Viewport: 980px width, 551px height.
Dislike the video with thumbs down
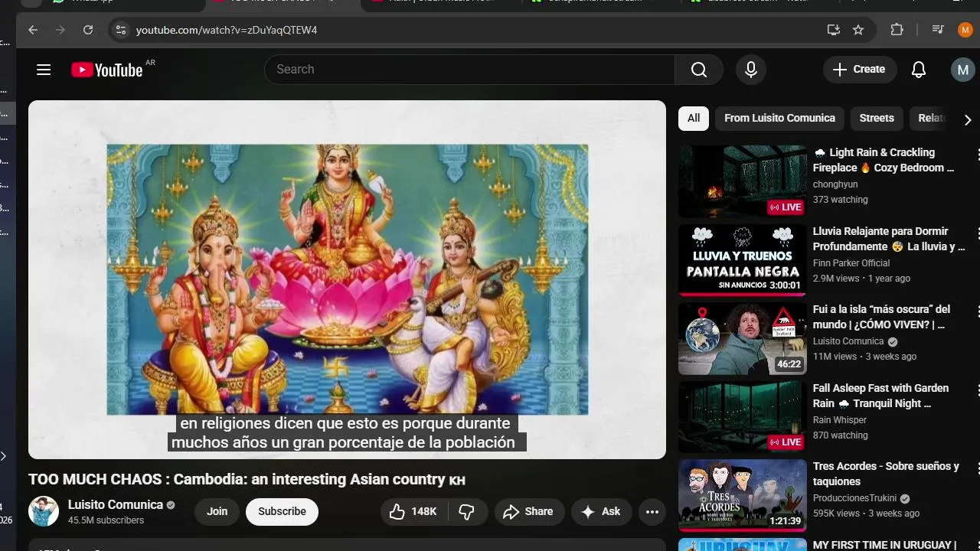467,512
